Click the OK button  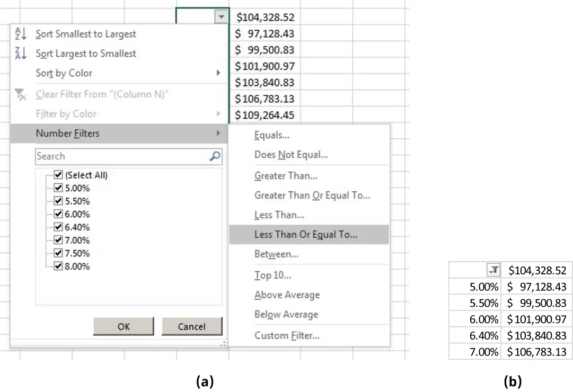pos(123,326)
